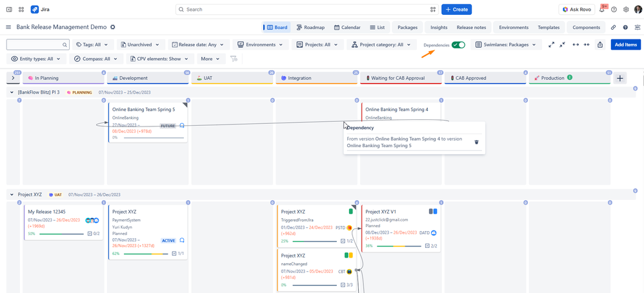Open Projects: All dropdown
Screen dimensions: 644x293
pyautogui.click(x=317, y=45)
